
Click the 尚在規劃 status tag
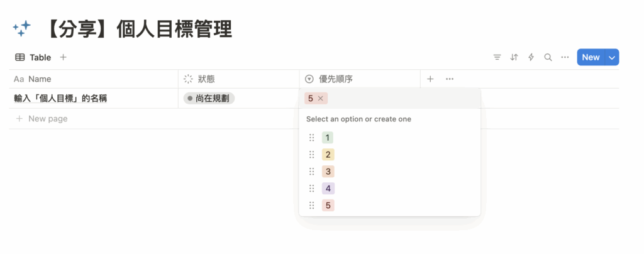(209, 99)
